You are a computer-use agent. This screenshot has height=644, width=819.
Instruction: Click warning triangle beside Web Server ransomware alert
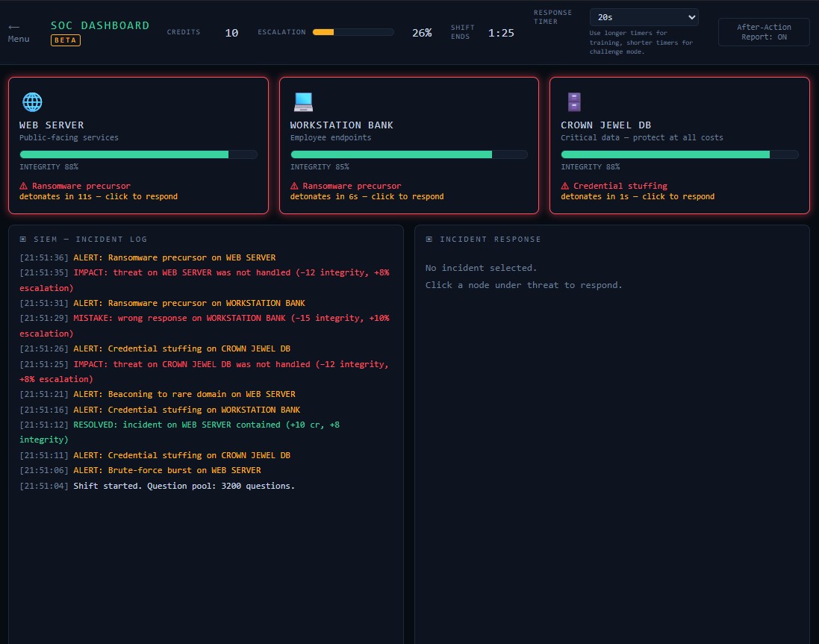(23, 186)
